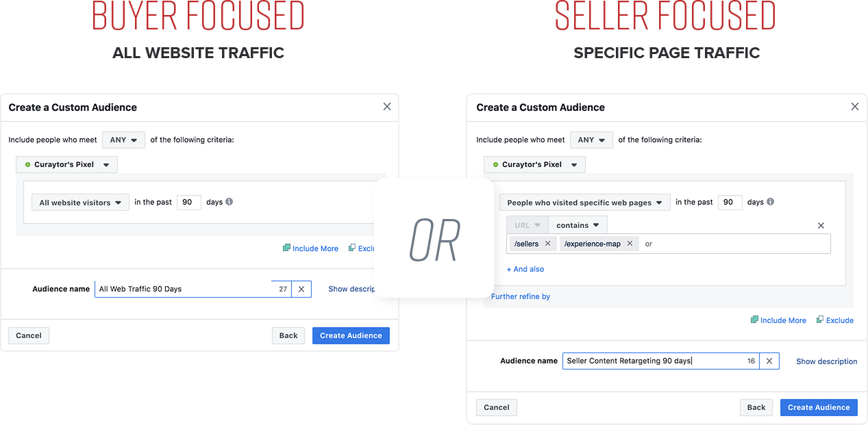Open the contains condition dropdown
Screen dimensions: 868x425
(x=578, y=225)
